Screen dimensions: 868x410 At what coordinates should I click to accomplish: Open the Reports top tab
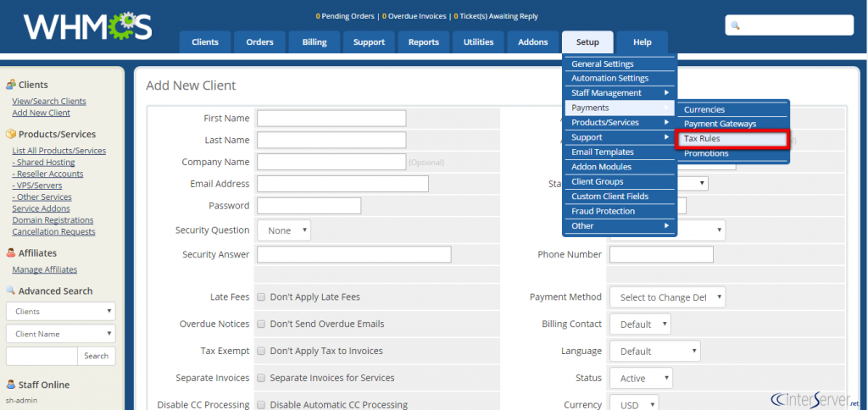(424, 42)
